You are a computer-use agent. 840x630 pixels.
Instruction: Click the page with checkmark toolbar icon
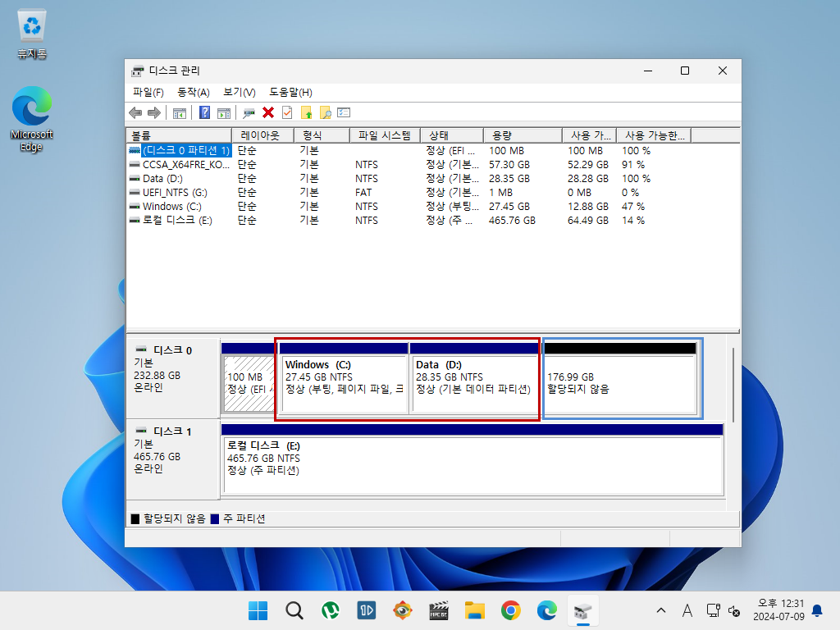click(287, 112)
